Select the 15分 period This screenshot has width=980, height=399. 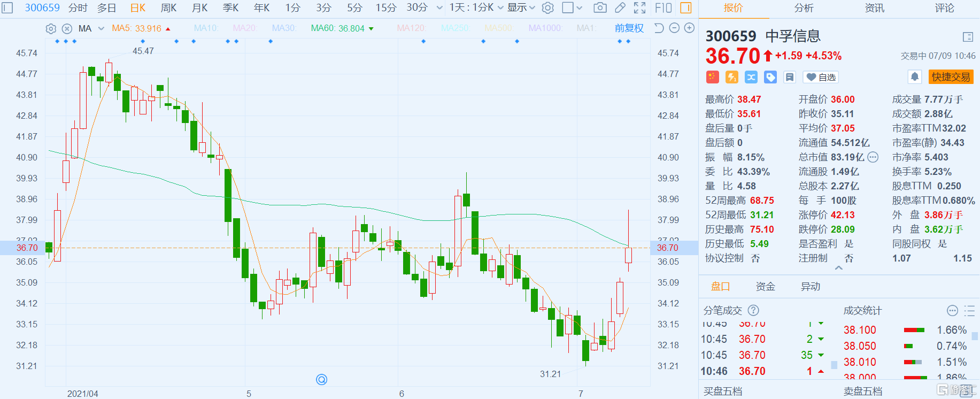[385, 7]
